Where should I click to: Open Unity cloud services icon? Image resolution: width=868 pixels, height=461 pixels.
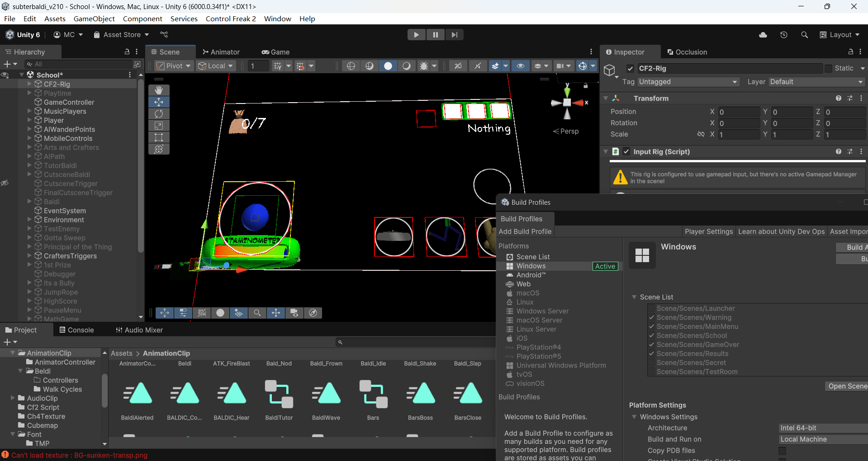tap(763, 35)
